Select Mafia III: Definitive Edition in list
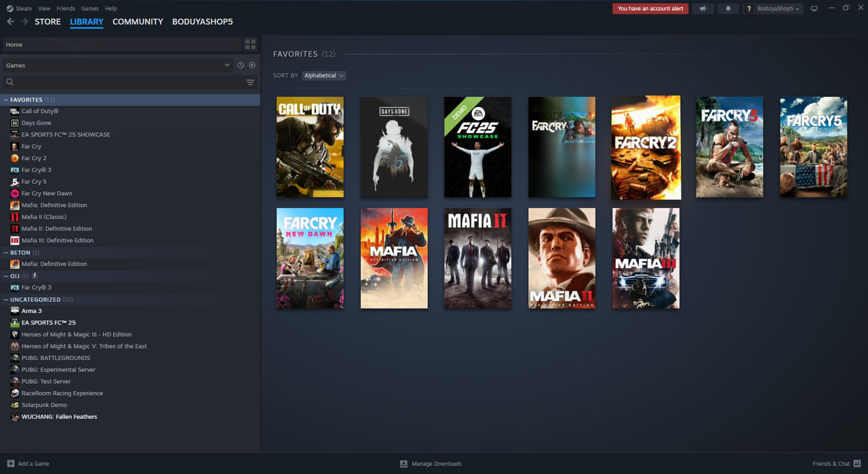 [x=58, y=240]
